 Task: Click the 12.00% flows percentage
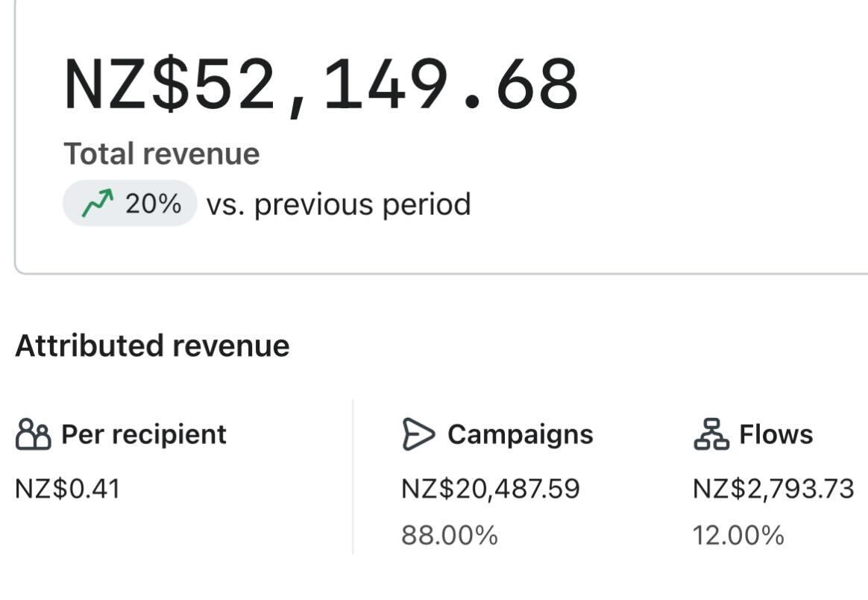(738, 535)
